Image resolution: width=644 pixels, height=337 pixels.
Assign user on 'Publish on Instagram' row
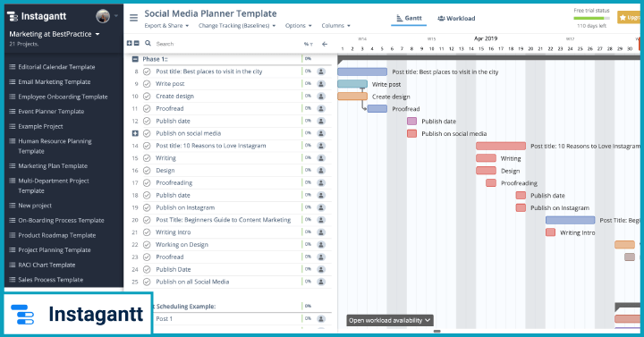tap(321, 207)
